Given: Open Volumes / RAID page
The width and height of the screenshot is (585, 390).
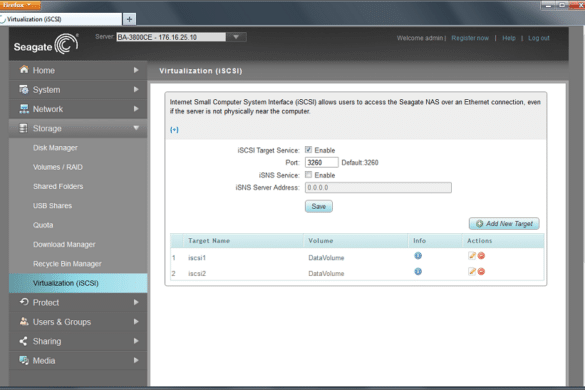Looking at the screenshot, I should click(x=58, y=167).
